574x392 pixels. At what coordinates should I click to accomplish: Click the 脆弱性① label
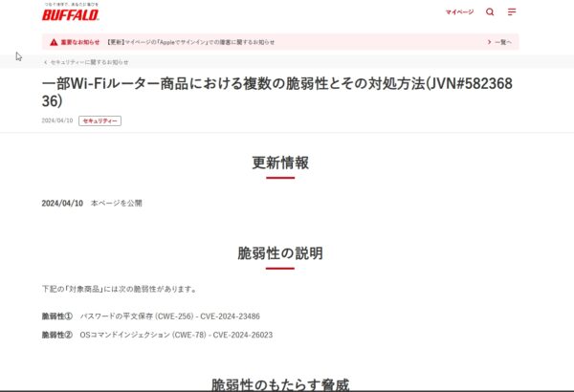[57, 316]
